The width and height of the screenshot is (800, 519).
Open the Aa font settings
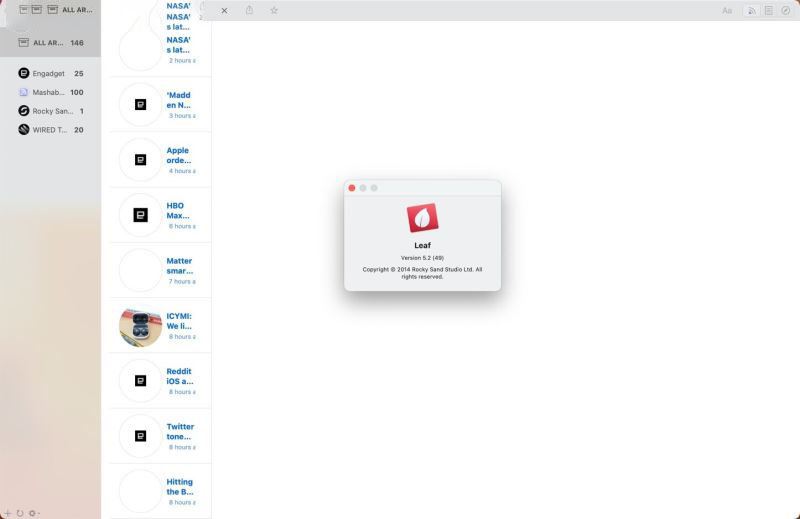point(727,11)
